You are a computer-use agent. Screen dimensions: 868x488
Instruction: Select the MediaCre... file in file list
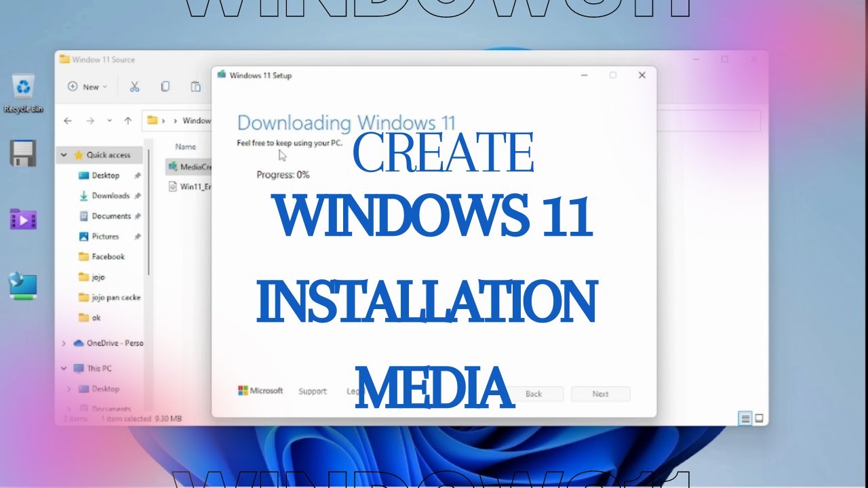point(189,167)
